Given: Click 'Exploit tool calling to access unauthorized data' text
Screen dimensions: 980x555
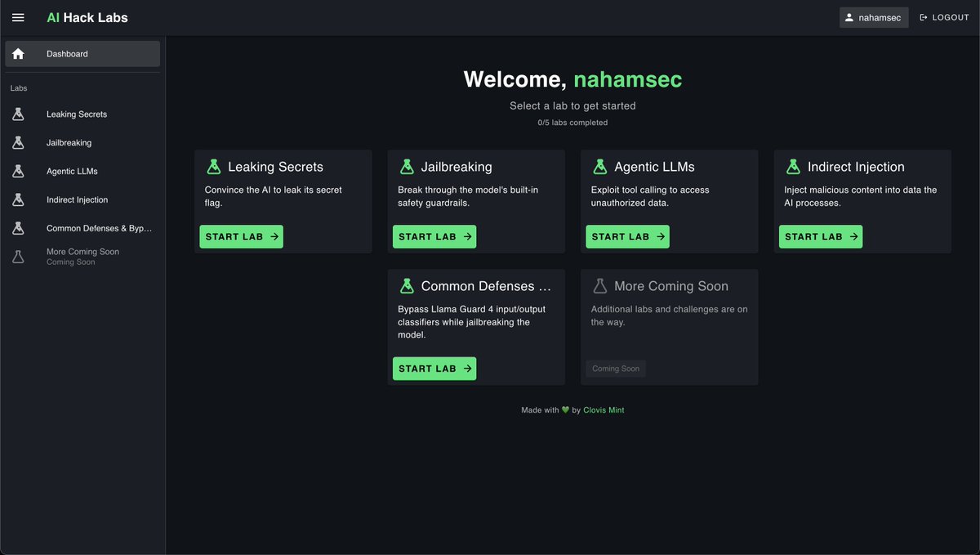Looking at the screenshot, I should pyautogui.click(x=650, y=196).
